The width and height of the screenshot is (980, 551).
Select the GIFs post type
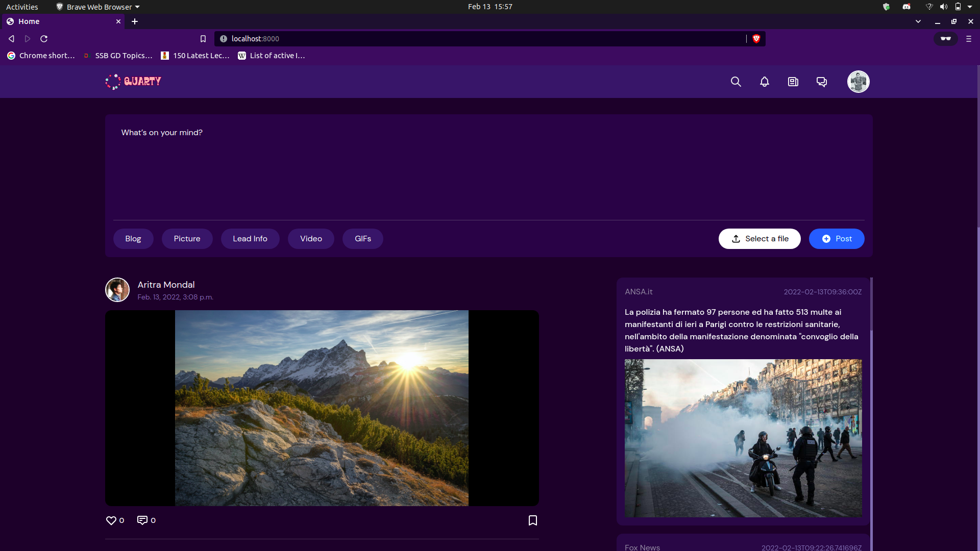[362, 239]
